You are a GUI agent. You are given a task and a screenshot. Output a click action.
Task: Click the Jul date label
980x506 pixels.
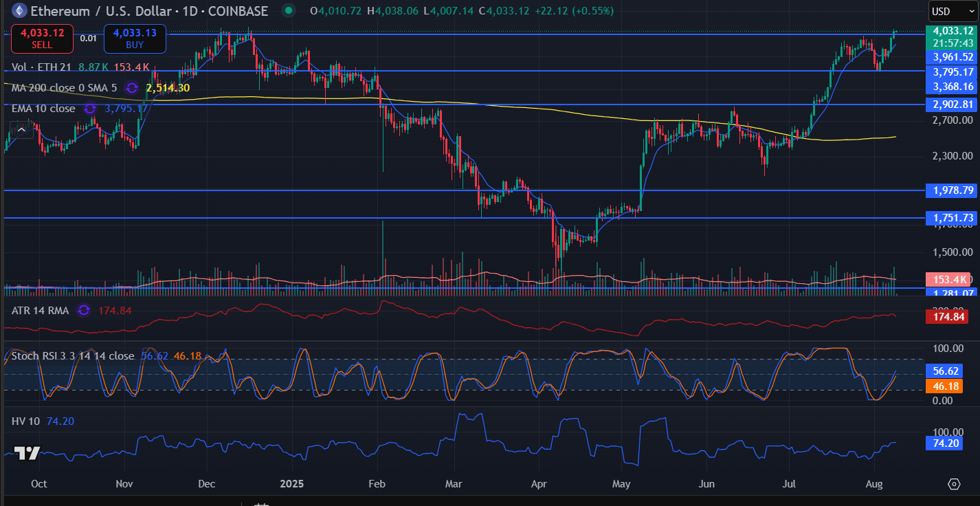(x=790, y=484)
